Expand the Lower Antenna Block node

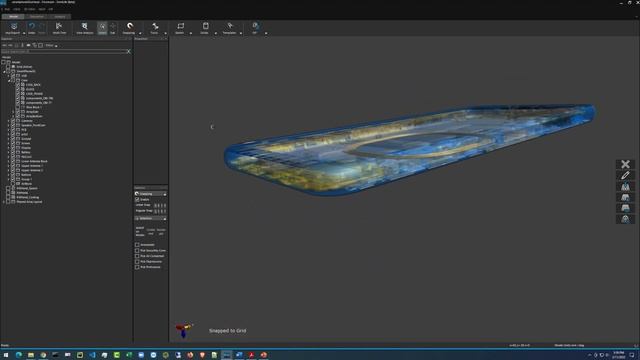[x=9, y=161]
